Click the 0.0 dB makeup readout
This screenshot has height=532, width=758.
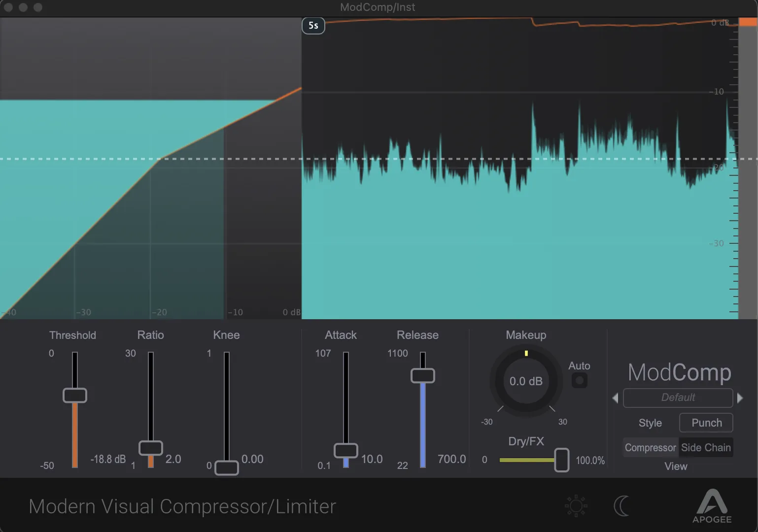tap(526, 381)
